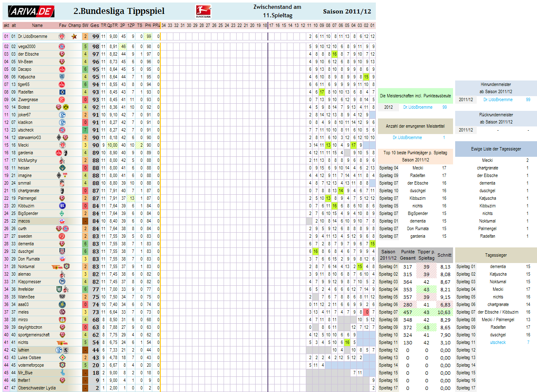Click the club logo in smmail's row

coord(62,183)
